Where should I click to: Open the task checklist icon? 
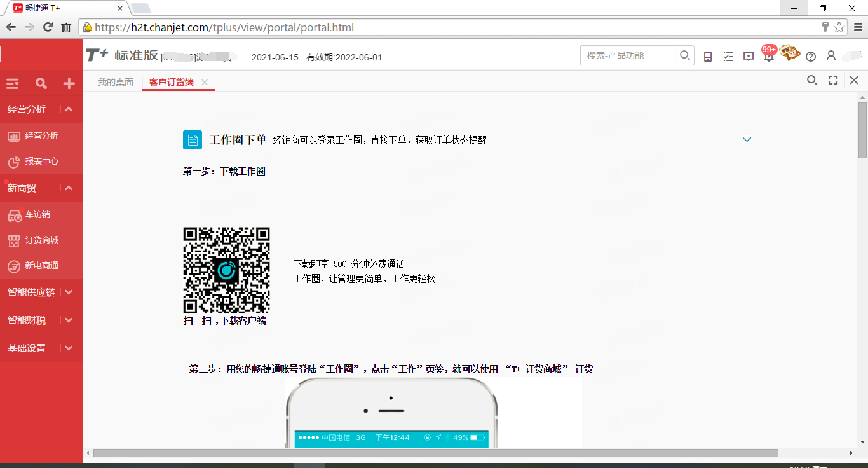point(728,56)
